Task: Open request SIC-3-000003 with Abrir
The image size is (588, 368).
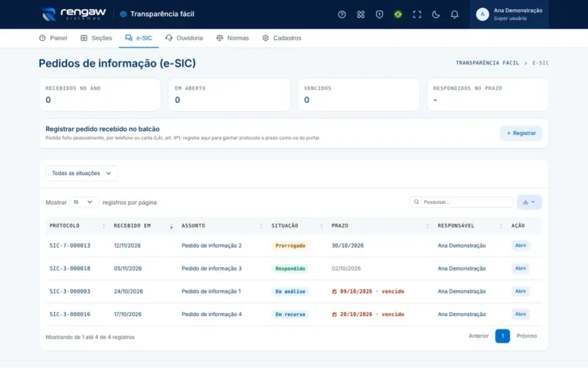Action: tap(521, 291)
